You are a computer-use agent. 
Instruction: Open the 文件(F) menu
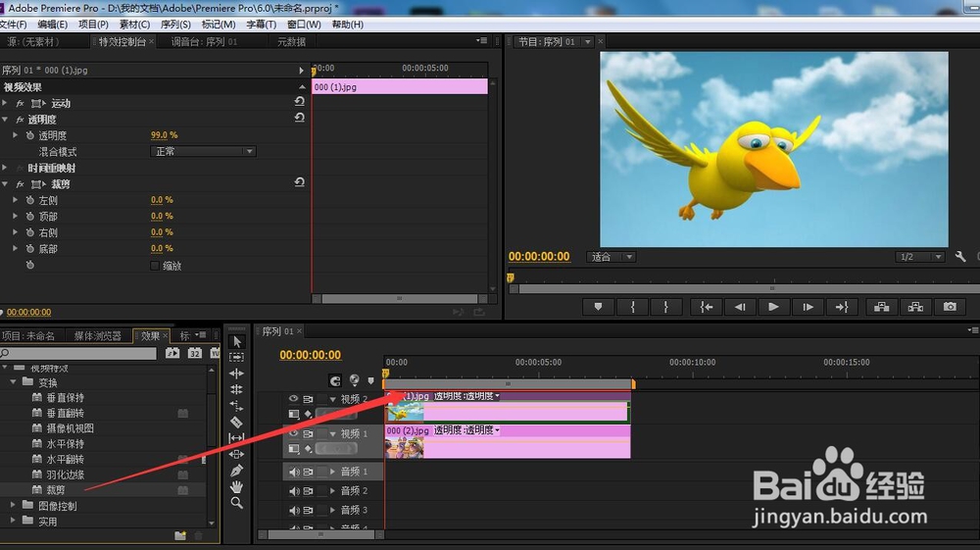click(x=13, y=25)
